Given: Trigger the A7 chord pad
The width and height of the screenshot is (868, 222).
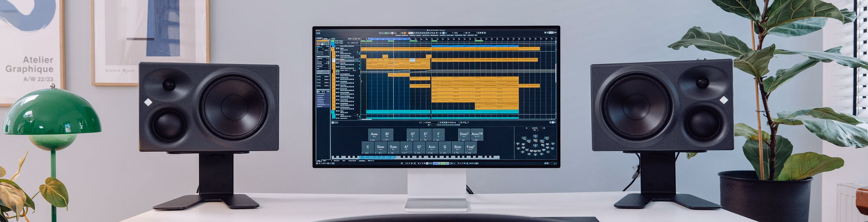Looking at the screenshot, I should coord(406,147).
